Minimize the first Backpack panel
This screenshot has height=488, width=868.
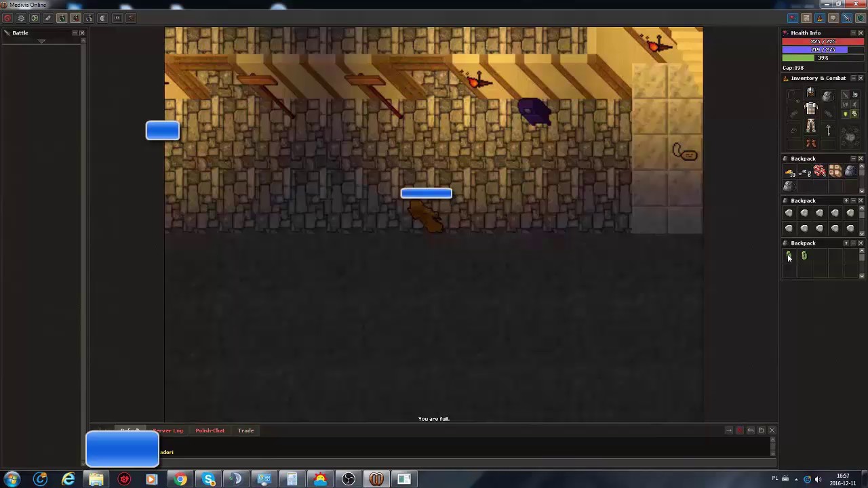[853, 159]
